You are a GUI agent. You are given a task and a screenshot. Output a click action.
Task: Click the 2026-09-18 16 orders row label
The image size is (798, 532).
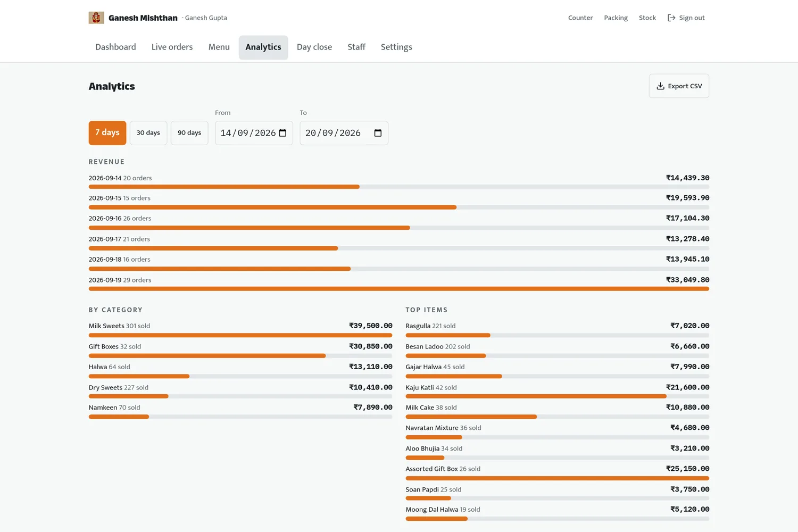tap(120, 260)
